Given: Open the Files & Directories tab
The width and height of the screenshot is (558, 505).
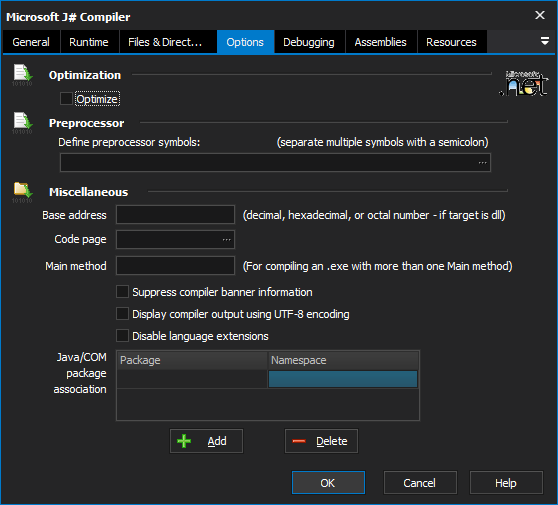Looking at the screenshot, I should click(168, 42).
